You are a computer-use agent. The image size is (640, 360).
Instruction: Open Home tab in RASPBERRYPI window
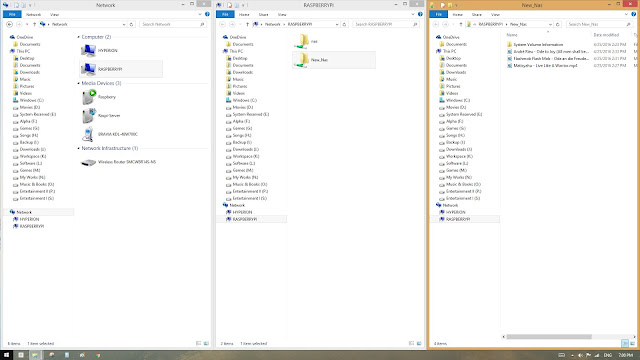(x=244, y=14)
